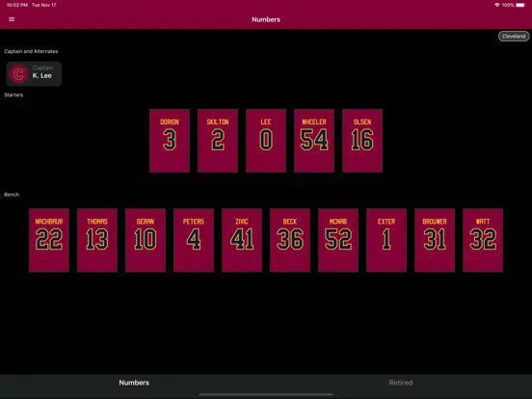Tap the 10:02 PM status bar clock
Viewport: 532px width, 399px height.
pyautogui.click(x=17, y=5)
